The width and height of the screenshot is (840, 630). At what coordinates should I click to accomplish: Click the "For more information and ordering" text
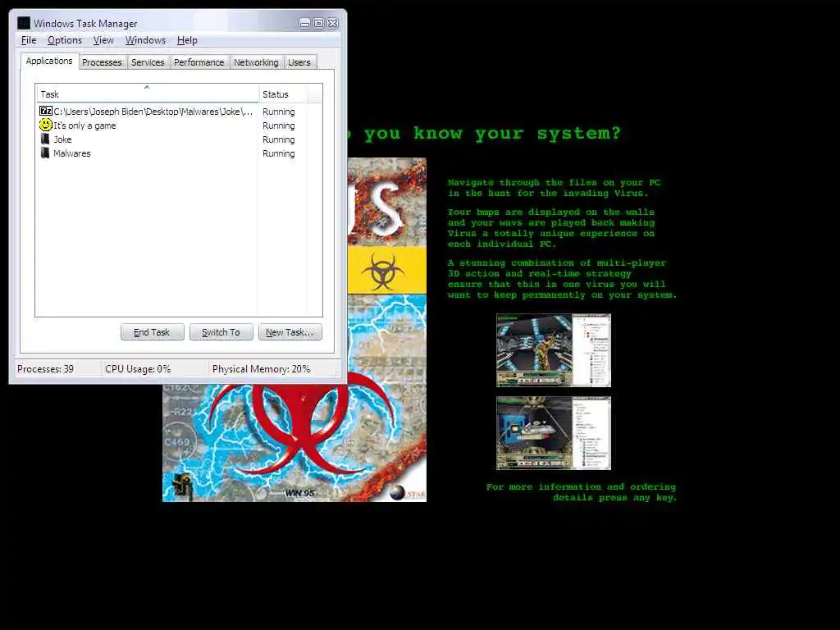[581, 487]
